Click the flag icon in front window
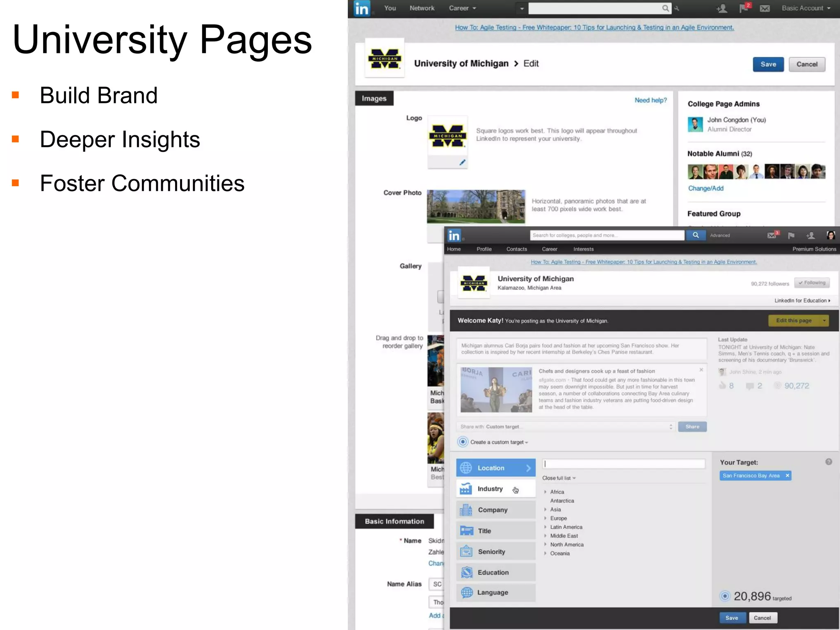 pos(791,235)
